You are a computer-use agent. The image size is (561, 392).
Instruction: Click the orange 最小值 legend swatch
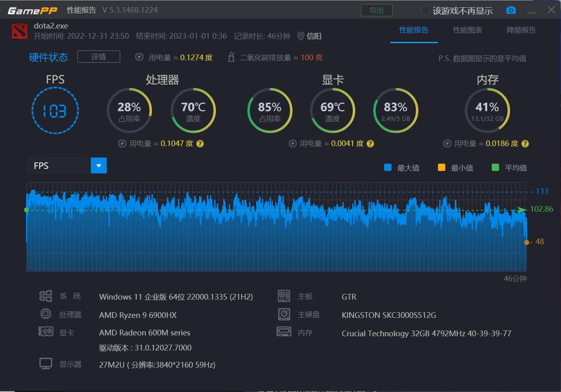click(x=442, y=167)
